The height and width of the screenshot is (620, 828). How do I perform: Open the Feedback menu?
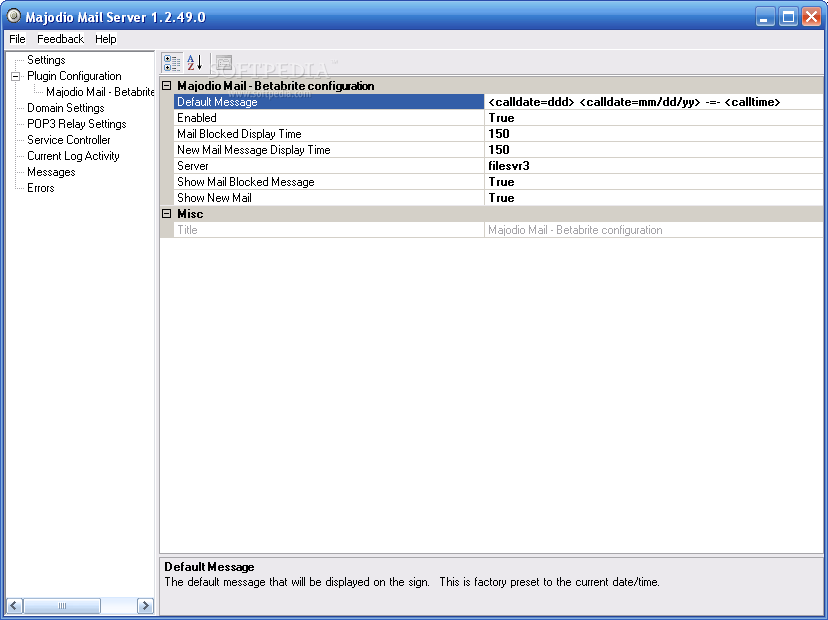point(60,39)
